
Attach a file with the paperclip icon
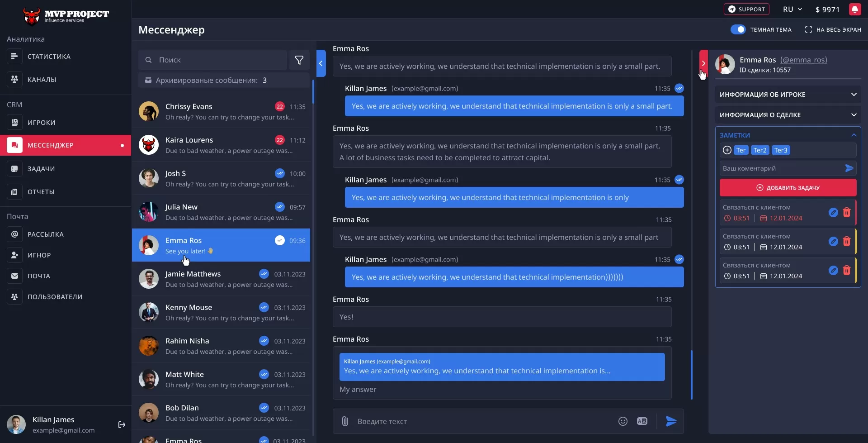[x=345, y=421]
